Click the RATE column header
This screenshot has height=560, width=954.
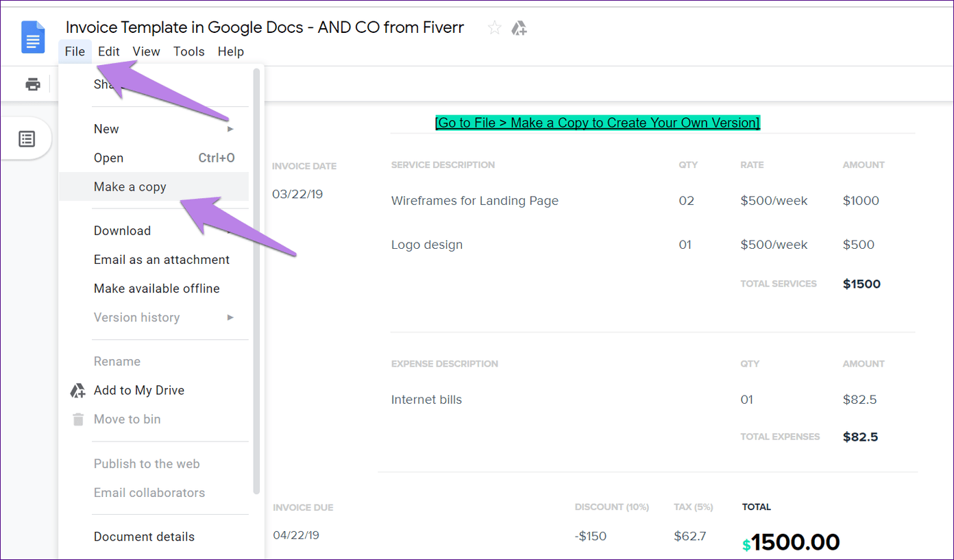pyautogui.click(x=752, y=165)
